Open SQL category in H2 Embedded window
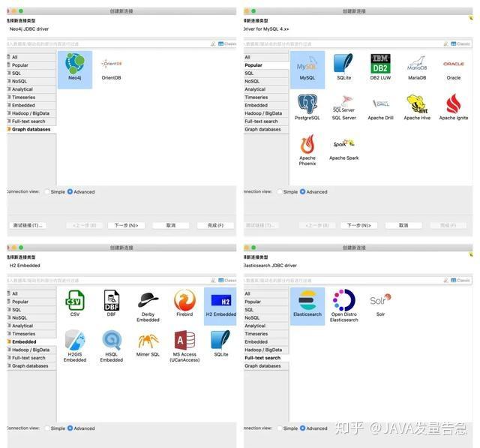 pos(31,310)
